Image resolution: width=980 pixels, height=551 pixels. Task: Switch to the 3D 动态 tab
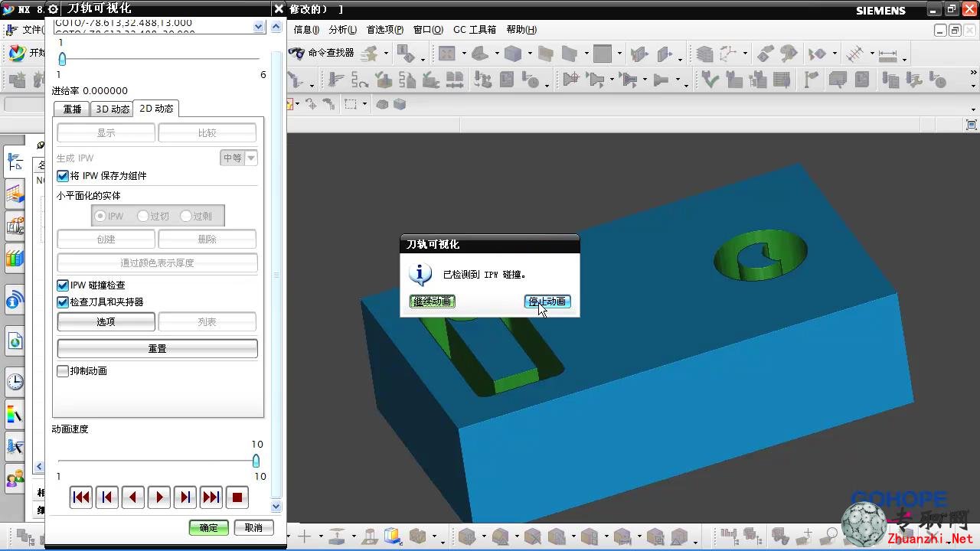tap(113, 109)
